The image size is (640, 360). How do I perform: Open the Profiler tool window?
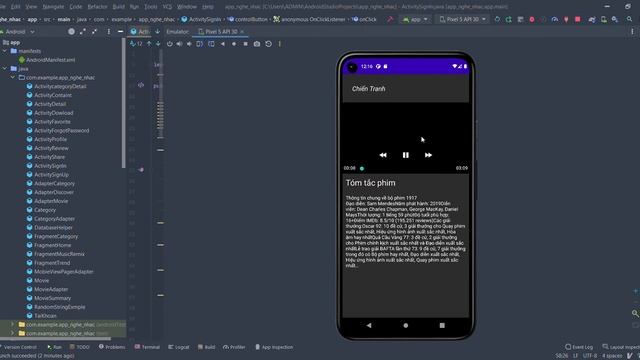234,347
